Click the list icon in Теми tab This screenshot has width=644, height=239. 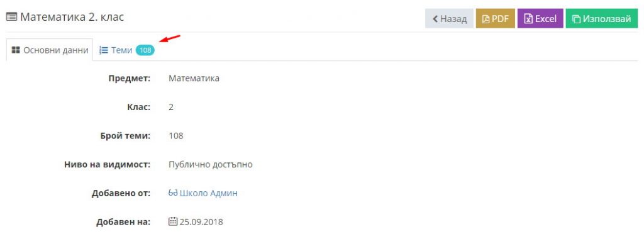click(x=104, y=50)
